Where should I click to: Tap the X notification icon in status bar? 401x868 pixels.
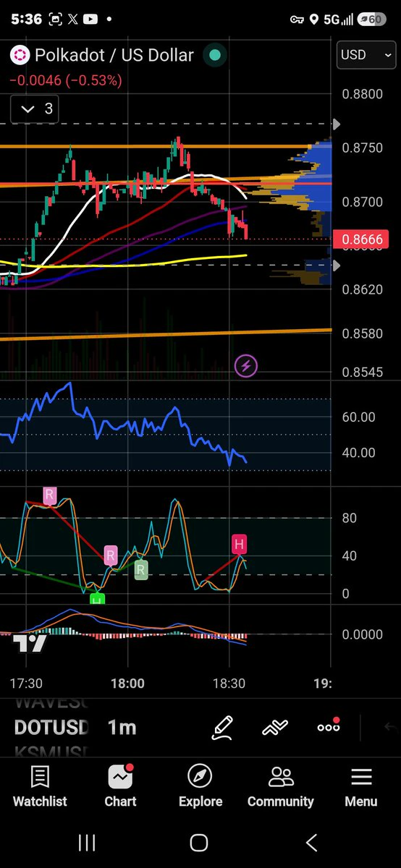pos(72,20)
